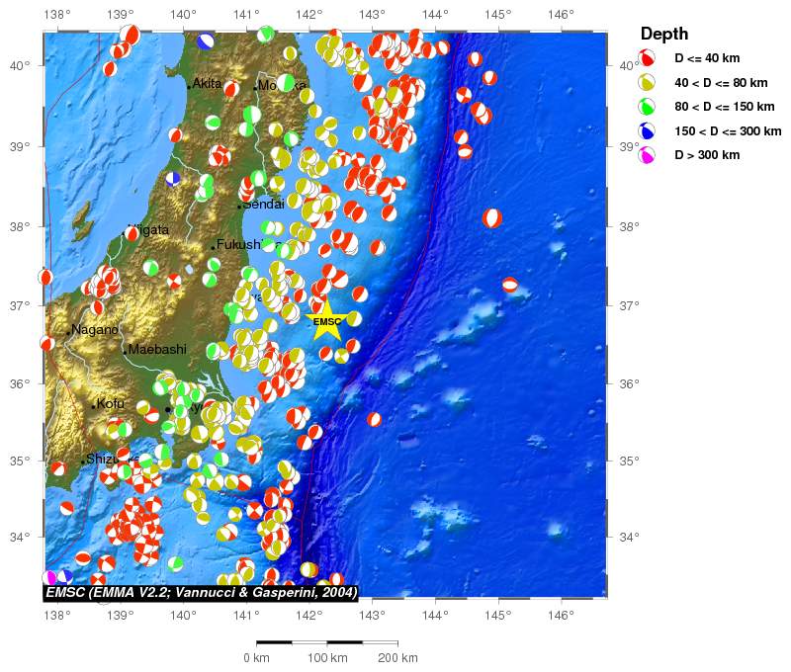The height and width of the screenshot is (672, 791).
Task: Click the blue beachball north of Akita
Action: [206, 42]
